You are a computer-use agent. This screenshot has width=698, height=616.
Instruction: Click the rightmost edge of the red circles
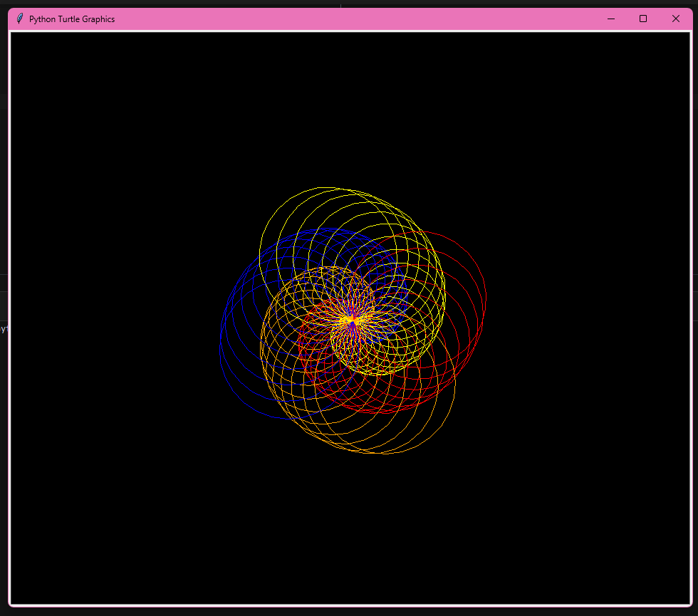click(486, 296)
